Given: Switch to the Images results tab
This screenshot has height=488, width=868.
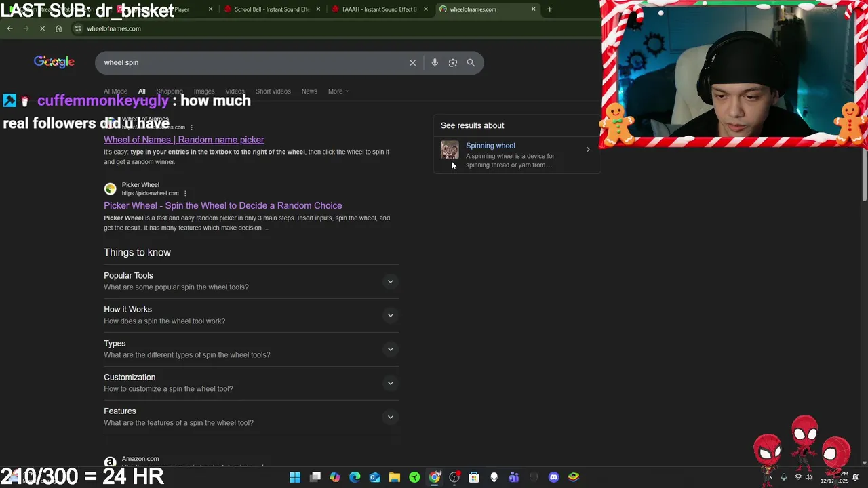Looking at the screenshot, I should click(x=204, y=91).
